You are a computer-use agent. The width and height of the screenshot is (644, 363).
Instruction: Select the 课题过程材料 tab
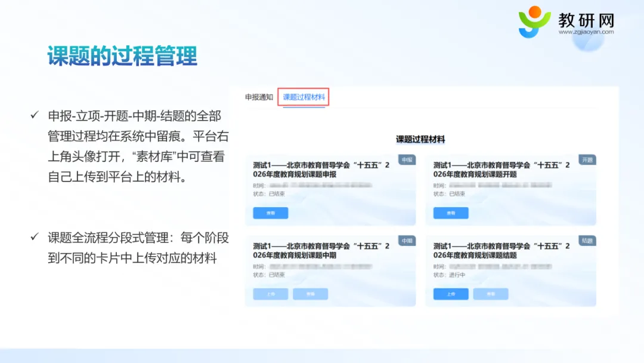304,97
